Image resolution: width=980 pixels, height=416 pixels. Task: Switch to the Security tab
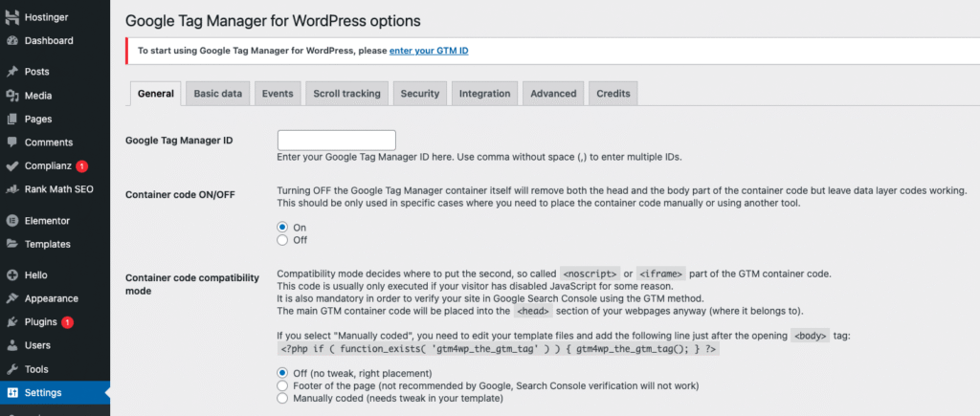coord(420,94)
